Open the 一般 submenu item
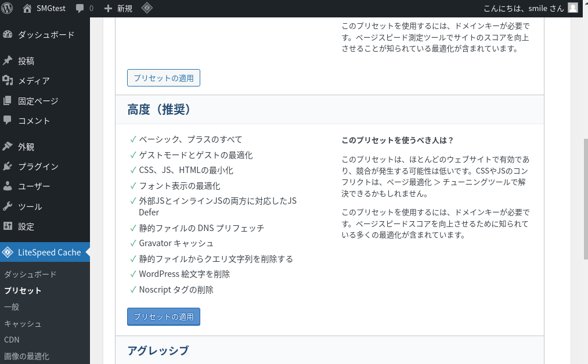The height and width of the screenshot is (364, 588). (12, 307)
